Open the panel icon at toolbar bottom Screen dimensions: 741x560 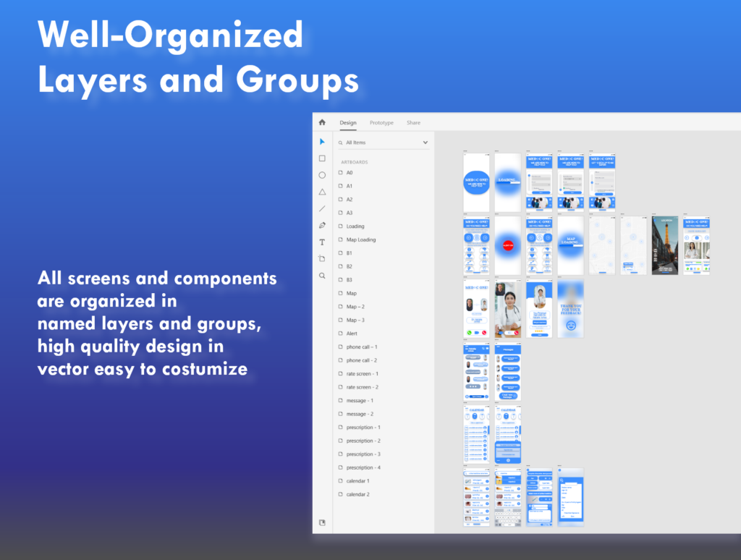click(x=322, y=522)
